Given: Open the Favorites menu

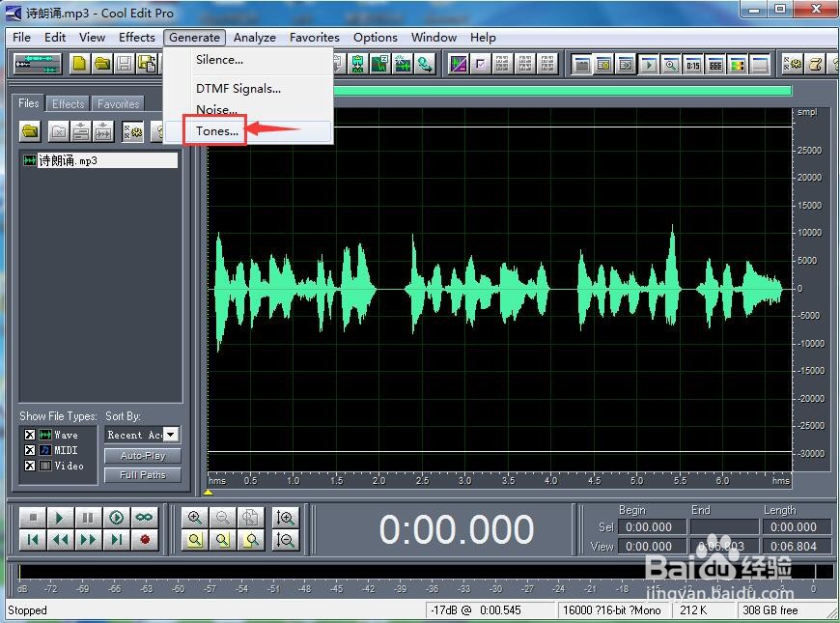Looking at the screenshot, I should 315,38.
